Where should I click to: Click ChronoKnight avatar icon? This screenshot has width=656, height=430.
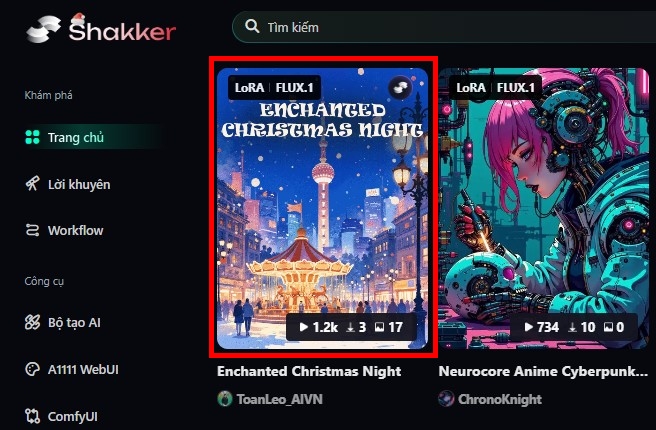click(x=446, y=399)
